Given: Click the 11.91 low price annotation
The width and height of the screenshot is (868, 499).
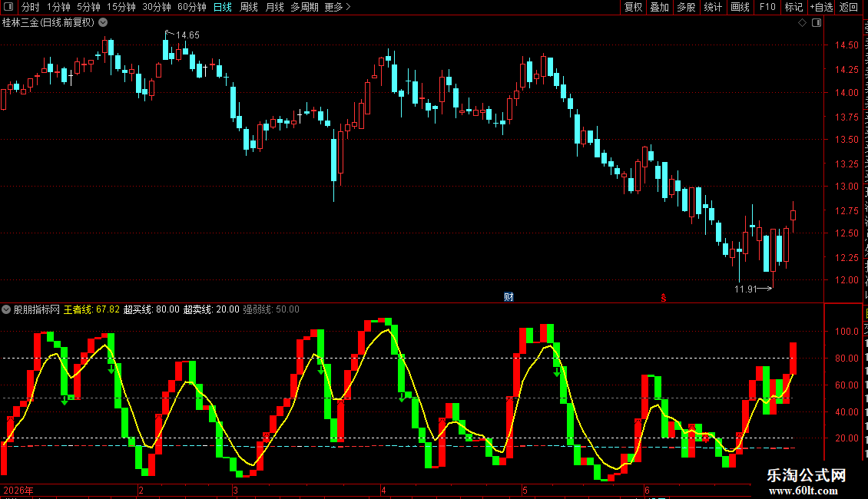Looking at the screenshot, I should tap(745, 289).
